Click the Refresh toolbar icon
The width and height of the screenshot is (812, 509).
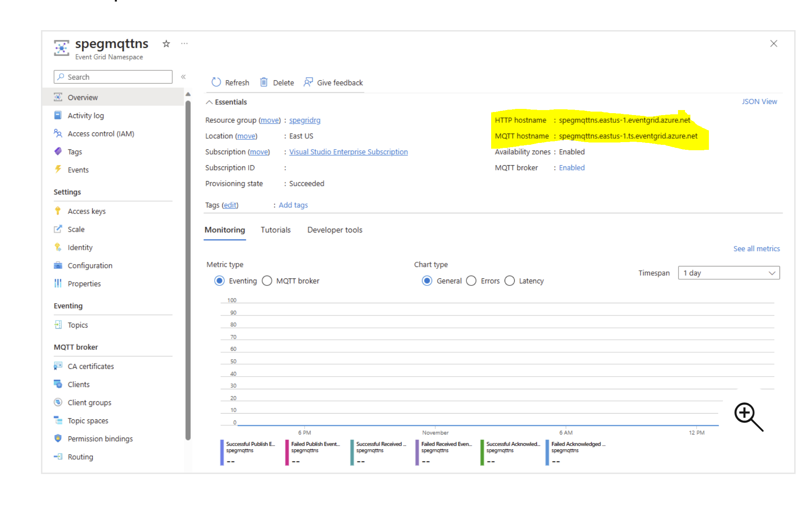click(x=216, y=82)
